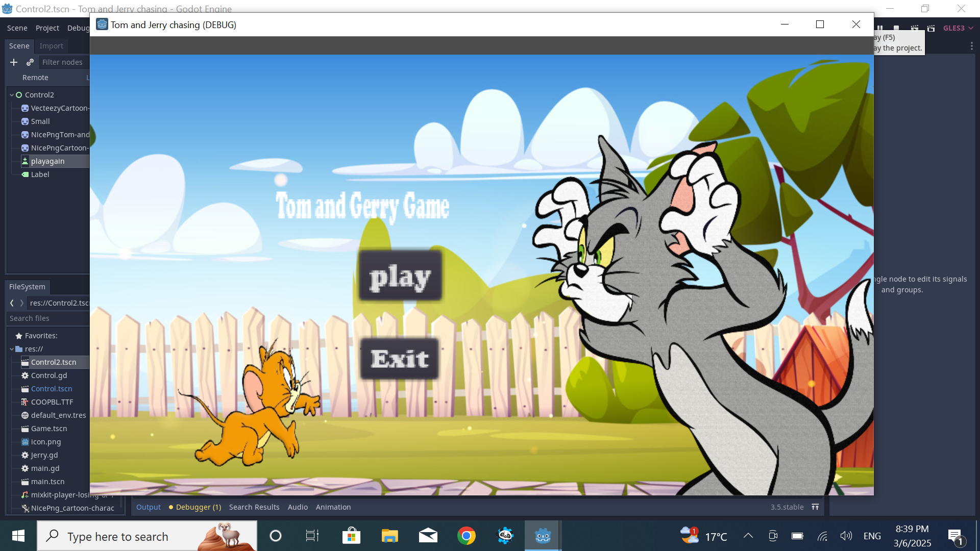Viewport: 980px width, 551px height.
Task: Select Jerry.gd script file
Action: (44, 455)
